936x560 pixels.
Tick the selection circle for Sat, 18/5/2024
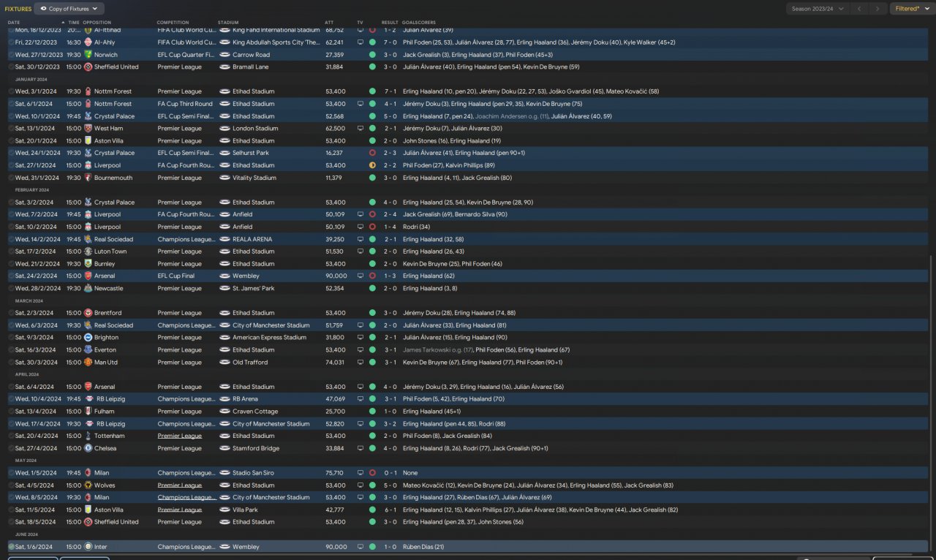pyautogui.click(x=11, y=522)
